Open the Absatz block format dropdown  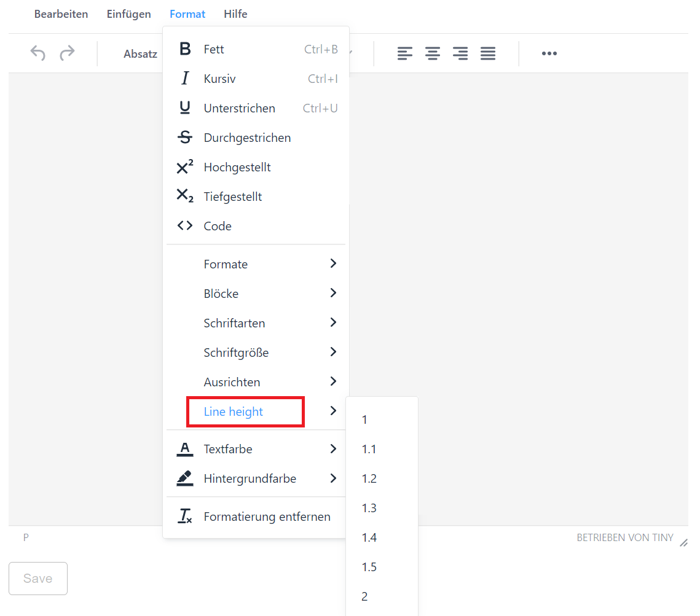click(140, 53)
